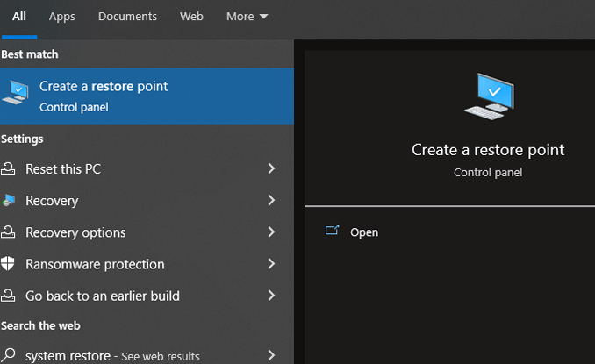The height and width of the screenshot is (364, 595).
Task: Click the Ransomware protection shield icon
Action: (8, 263)
